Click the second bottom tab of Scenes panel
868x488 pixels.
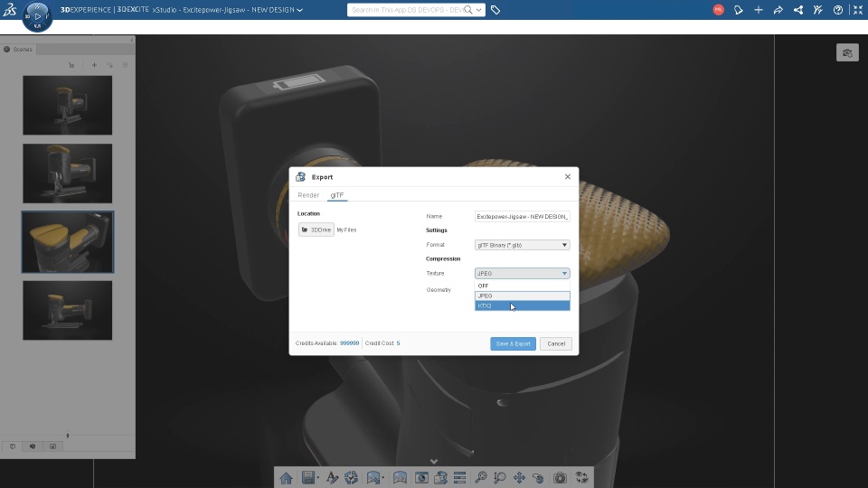[33, 446]
